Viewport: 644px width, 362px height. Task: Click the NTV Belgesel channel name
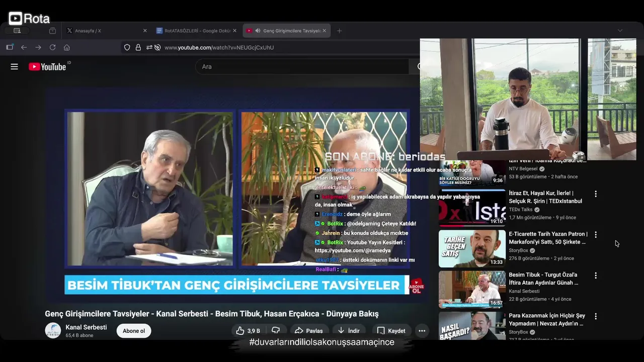point(523,169)
